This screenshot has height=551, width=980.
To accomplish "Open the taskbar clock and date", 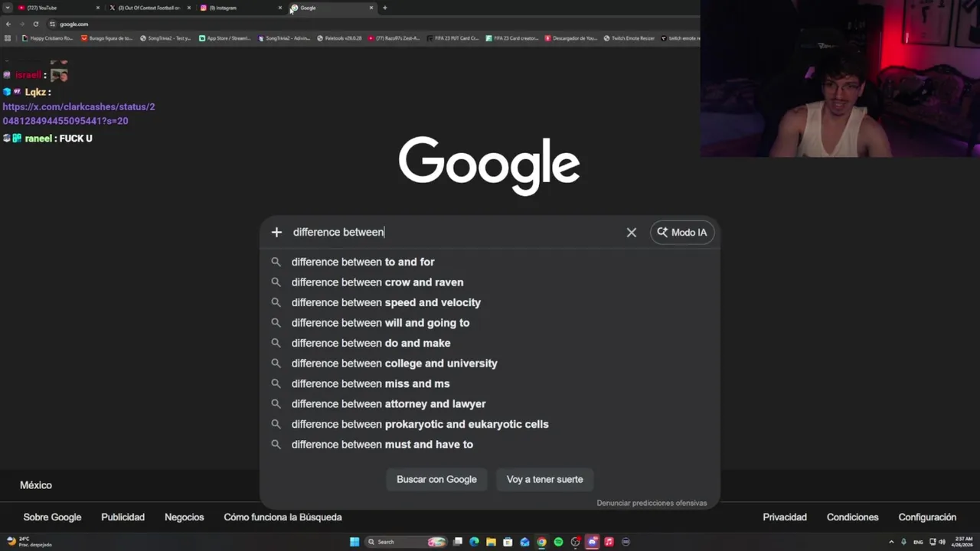I will tap(962, 542).
